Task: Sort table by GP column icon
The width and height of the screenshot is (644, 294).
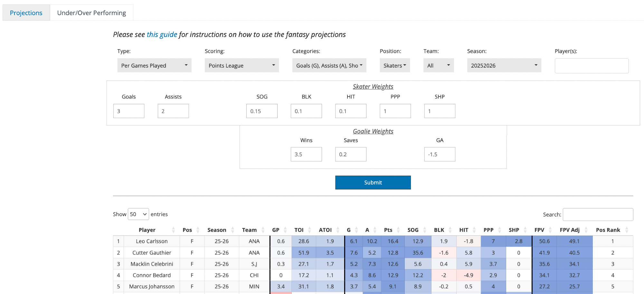Action: 285,230
